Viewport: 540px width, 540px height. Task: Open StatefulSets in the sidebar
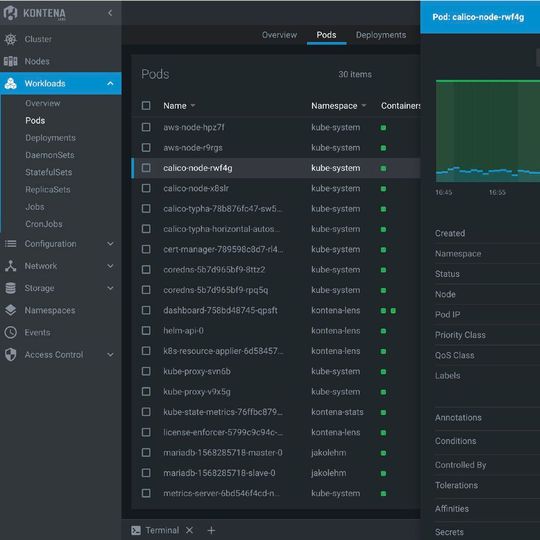(x=49, y=172)
